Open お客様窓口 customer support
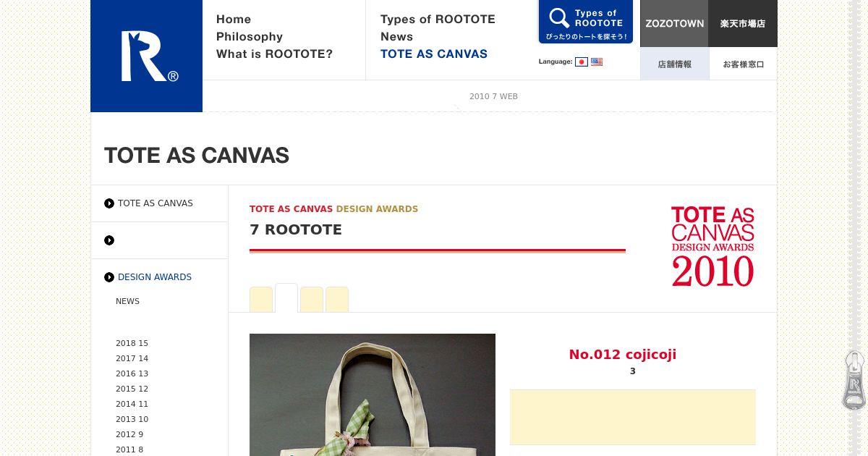This screenshot has width=868, height=456. [x=743, y=64]
